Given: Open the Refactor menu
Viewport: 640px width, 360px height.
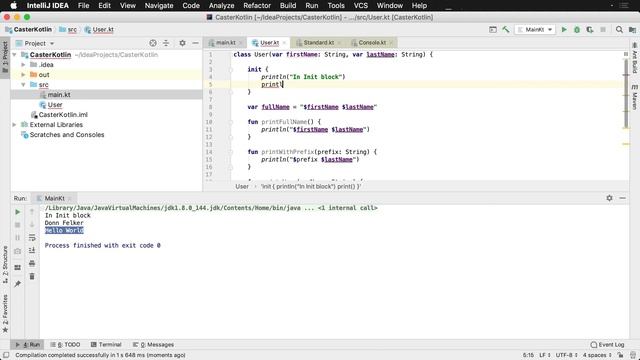Looking at the screenshot, I should click(x=257, y=6).
